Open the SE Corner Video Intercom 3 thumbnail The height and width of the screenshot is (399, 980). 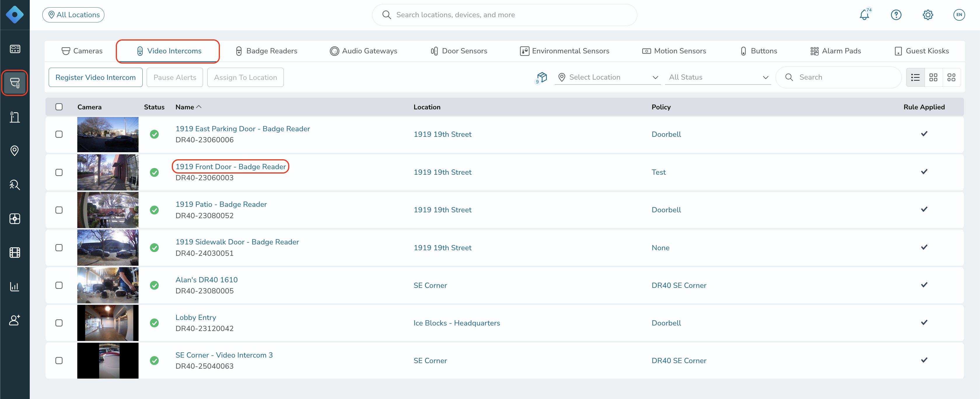pos(108,360)
